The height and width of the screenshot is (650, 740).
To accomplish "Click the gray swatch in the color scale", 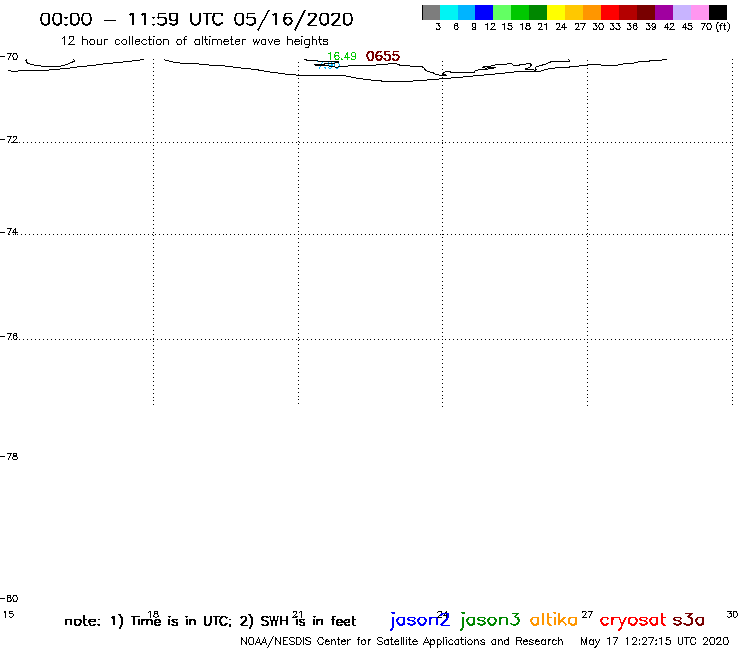I will [431, 12].
